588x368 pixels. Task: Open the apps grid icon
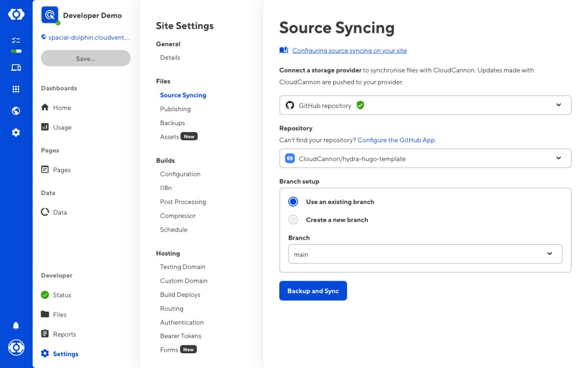pyautogui.click(x=16, y=89)
